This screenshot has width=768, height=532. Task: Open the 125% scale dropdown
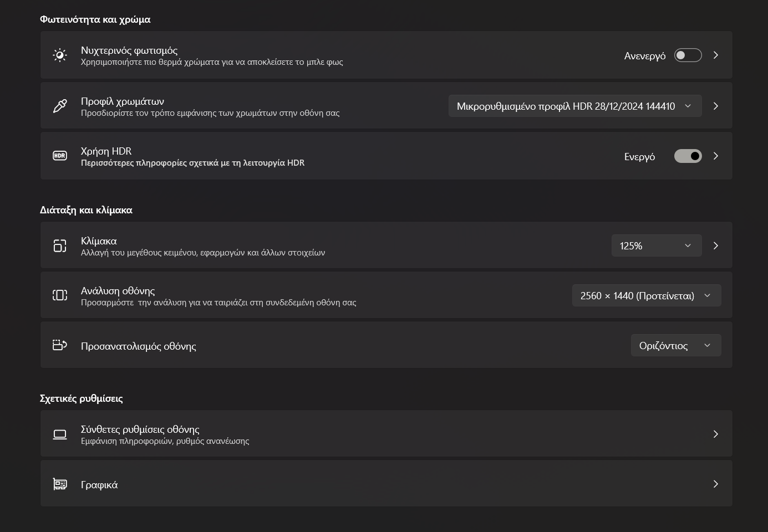click(x=656, y=245)
